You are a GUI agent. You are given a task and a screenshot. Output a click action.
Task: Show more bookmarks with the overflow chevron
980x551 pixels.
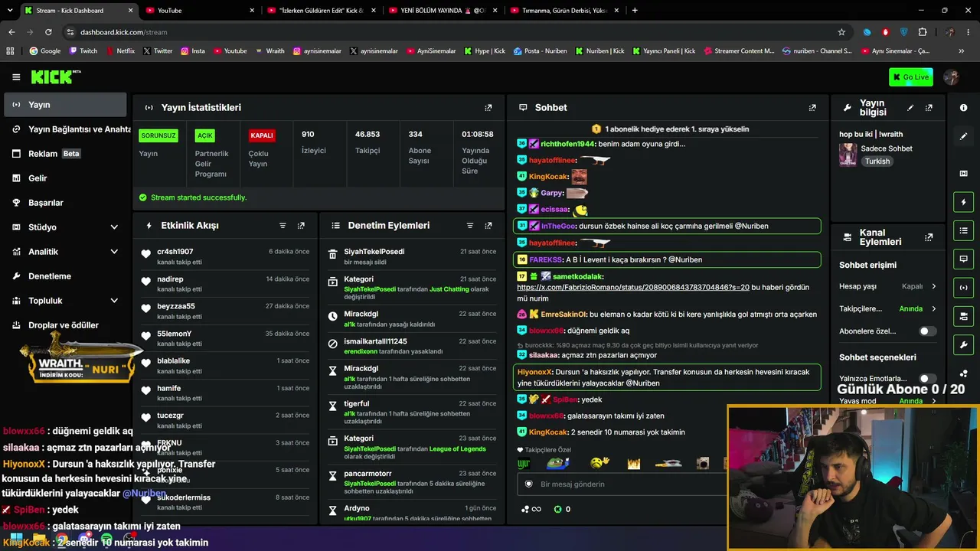[962, 51]
